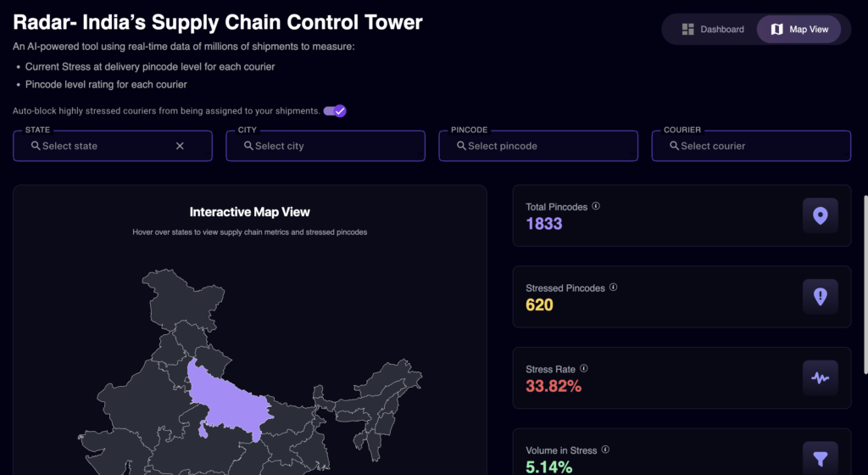Switch to the Dashboard view tab

713,30
